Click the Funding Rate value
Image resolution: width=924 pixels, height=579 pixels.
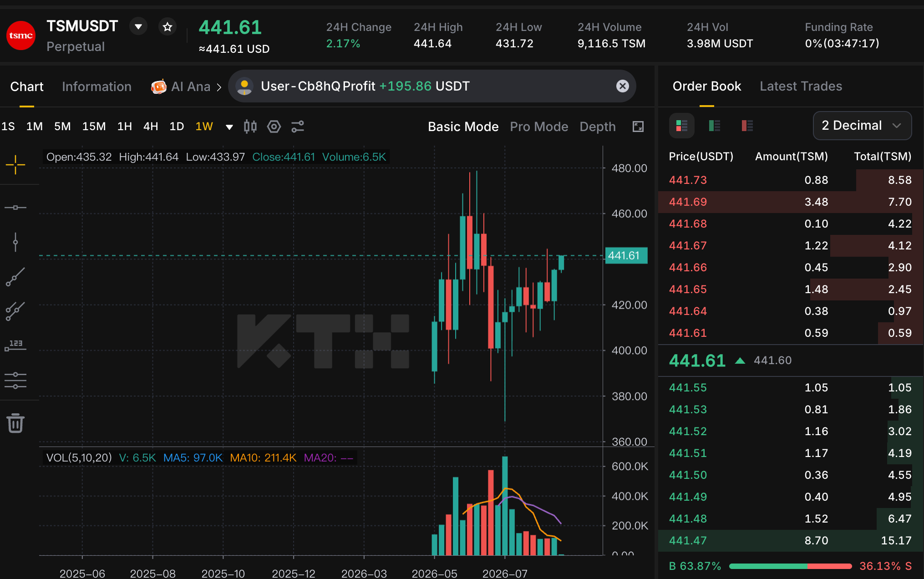[x=842, y=44]
